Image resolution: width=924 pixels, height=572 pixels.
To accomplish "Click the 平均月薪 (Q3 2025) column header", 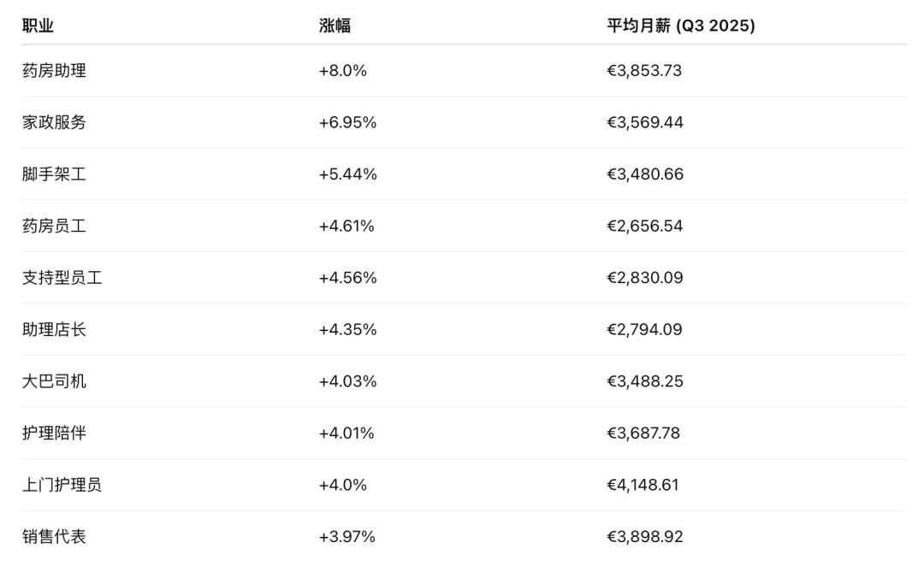I will tap(680, 27).
